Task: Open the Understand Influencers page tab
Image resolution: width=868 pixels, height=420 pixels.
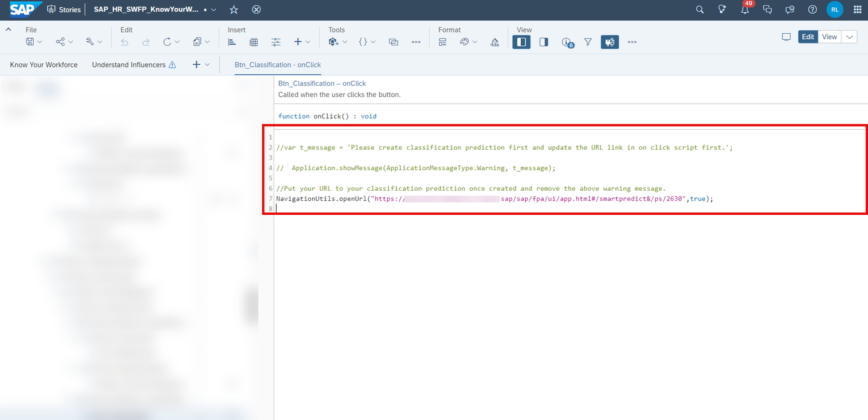Action: pos(128,65)
